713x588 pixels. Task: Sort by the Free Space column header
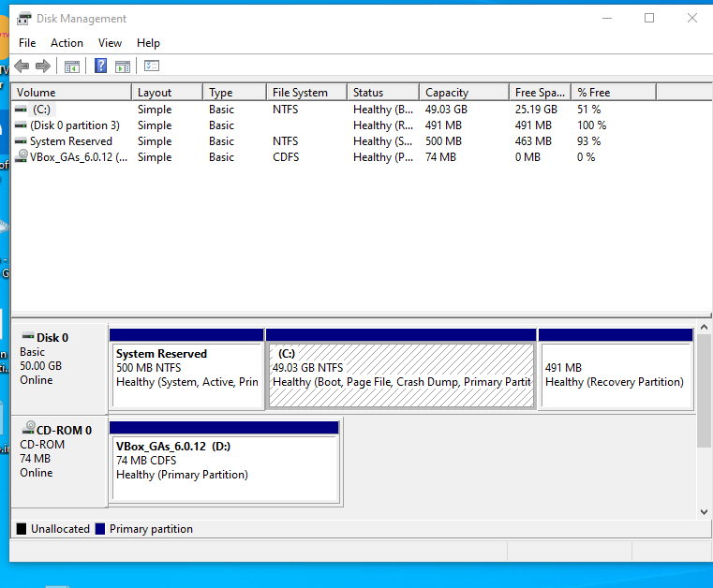click(541, 93)
